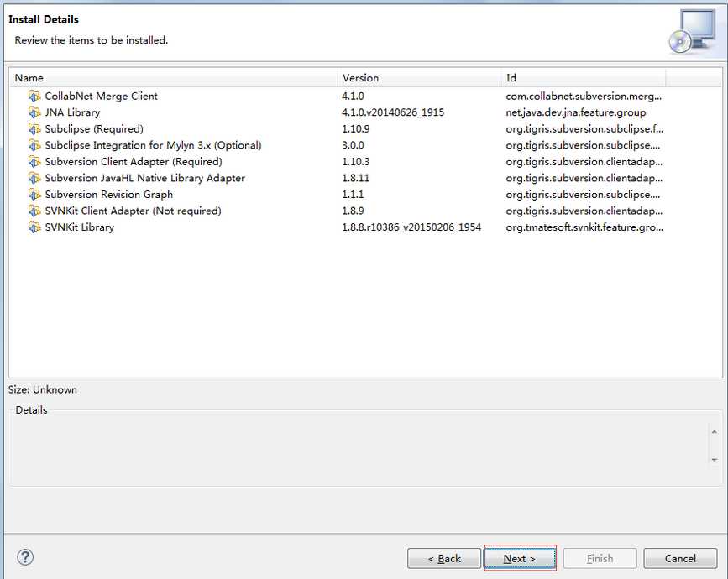Image resolution: width=728 pixels, height=579 pixels.
Task: Click the org.tigris.subversion.subclipse.f... id cell
Action: point(584,128)
